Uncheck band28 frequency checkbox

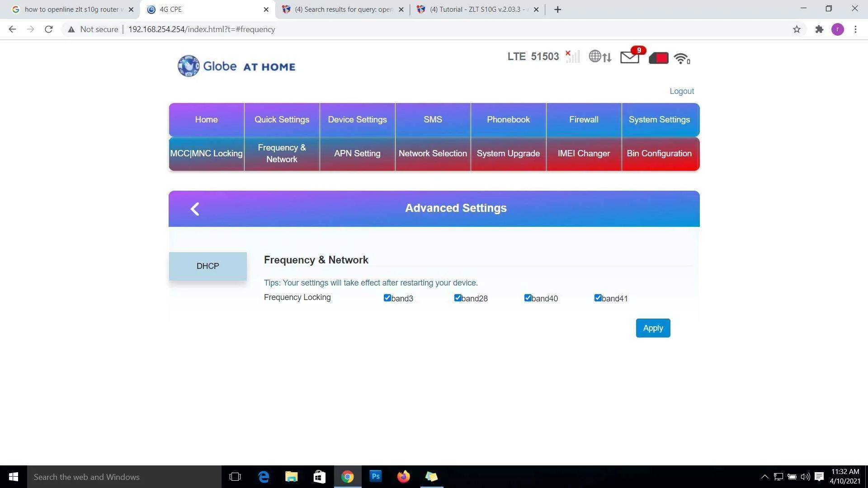tap(458, 298)
